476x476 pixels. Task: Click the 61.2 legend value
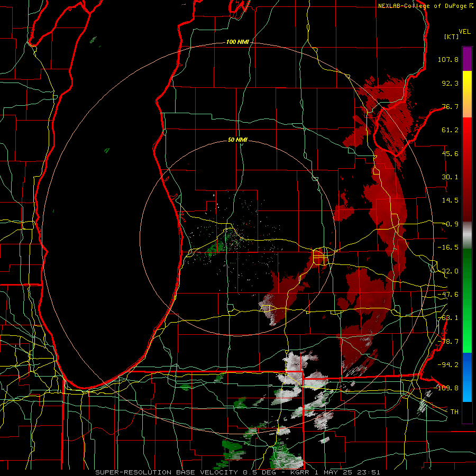pos(450,130)
